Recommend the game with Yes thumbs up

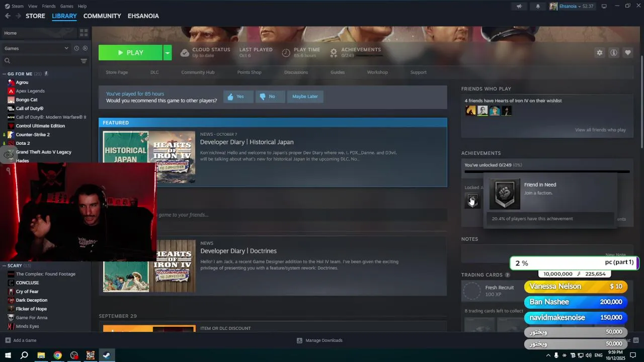point(238,97)
